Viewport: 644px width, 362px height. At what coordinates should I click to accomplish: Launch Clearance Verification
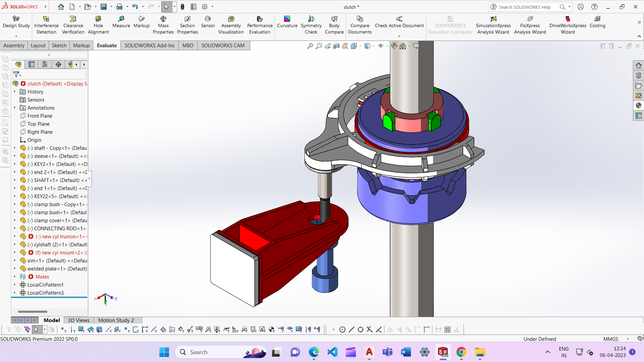pos(73,25)
